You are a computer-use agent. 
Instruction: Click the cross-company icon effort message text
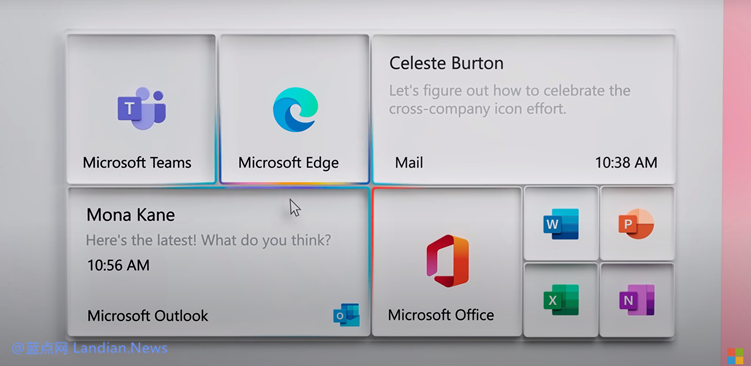[510, 100]
